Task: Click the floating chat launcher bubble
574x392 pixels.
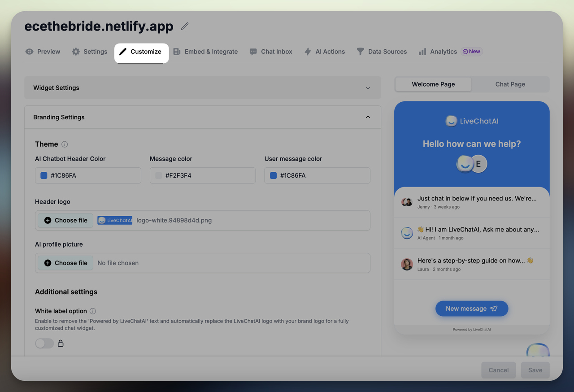Action: 538,350
